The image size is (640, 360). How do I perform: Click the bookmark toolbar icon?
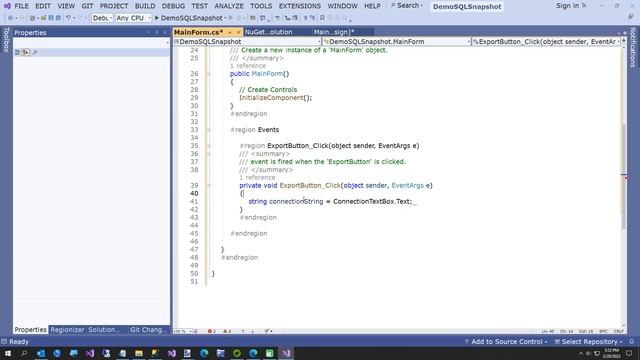click(322, 18)
